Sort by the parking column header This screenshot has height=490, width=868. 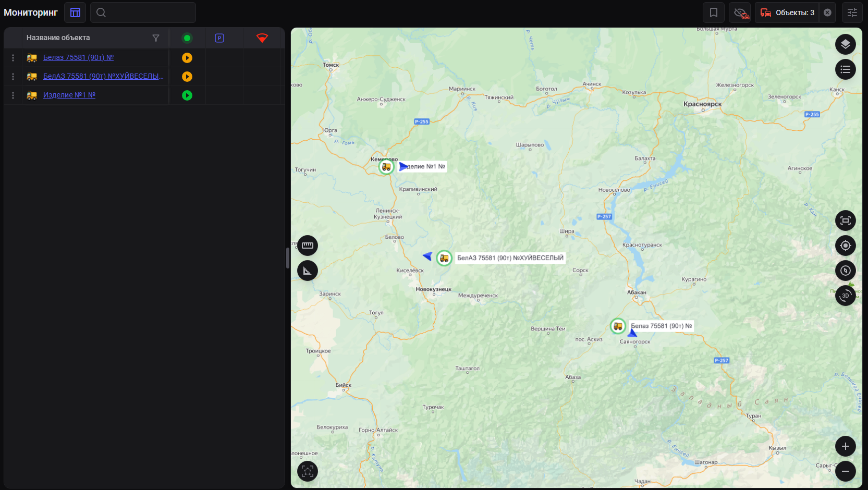click(219, 38)
